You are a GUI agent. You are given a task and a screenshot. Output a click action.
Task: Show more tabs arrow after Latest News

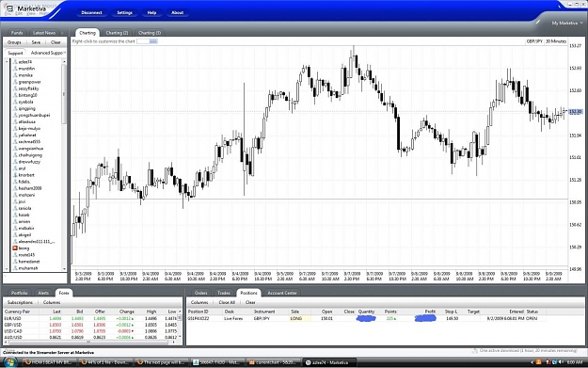tap(62, 33)
